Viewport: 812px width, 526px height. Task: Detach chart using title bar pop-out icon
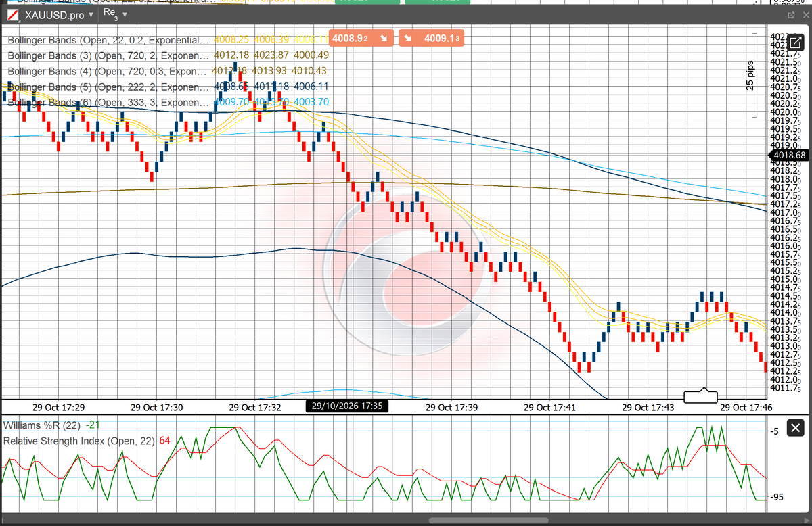(x=790, y=14)
